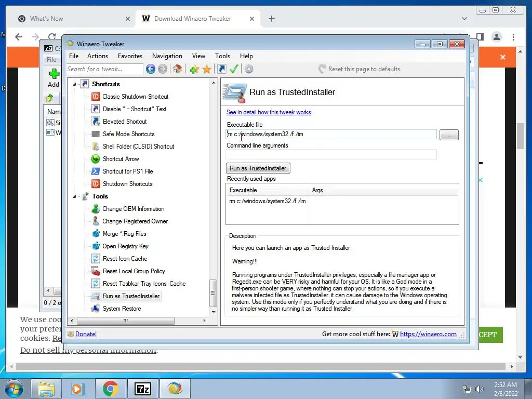
Task: Open See in detail how this tweak works link
Action: pyautogui.click(x=269, y=112)
